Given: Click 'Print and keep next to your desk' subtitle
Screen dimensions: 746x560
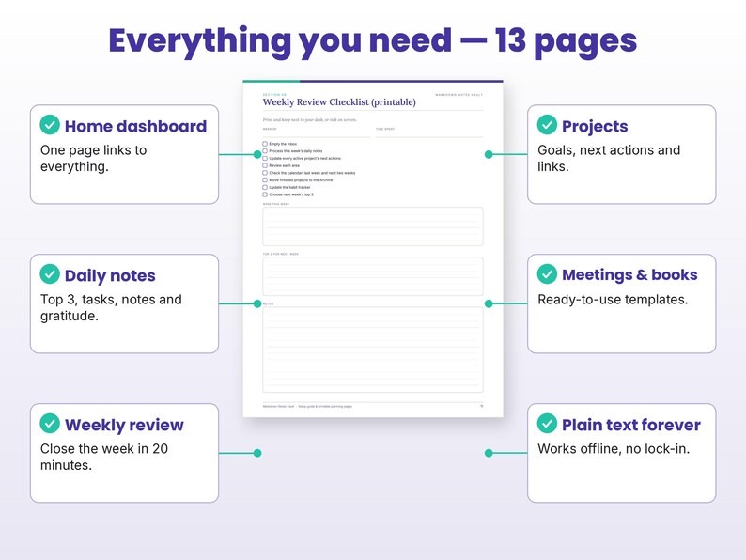Looking at the screenshot, I should coord(310,120).
